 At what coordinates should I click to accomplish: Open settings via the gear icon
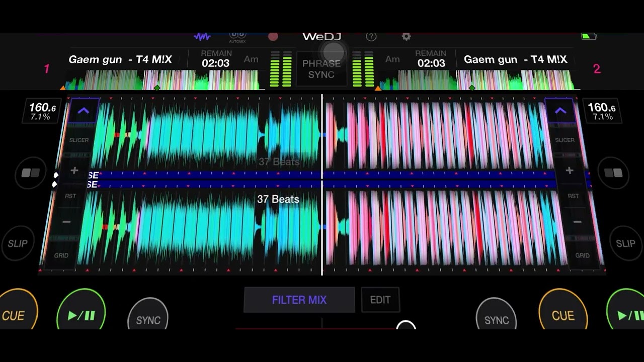click(x=406, y=36)
